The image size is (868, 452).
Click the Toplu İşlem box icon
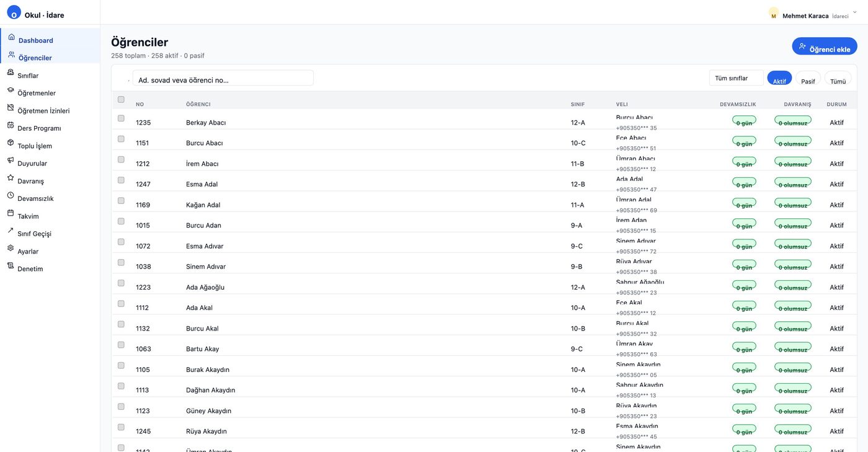pos(11,143)
